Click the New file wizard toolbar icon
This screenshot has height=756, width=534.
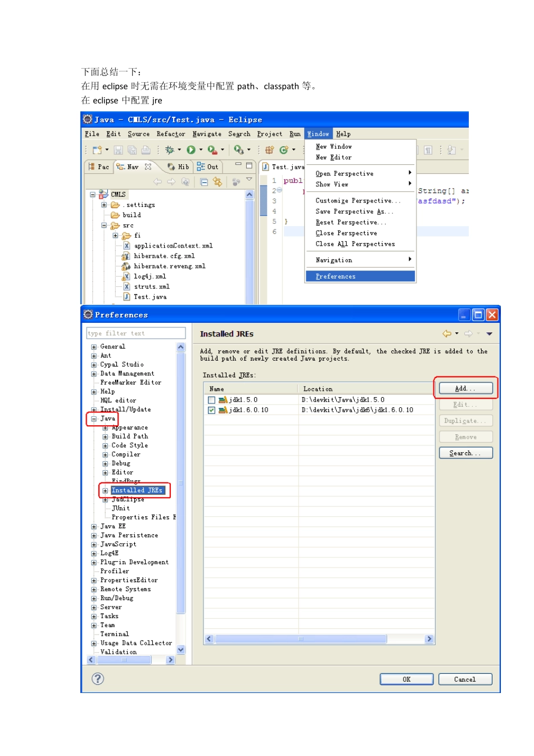[97, 150]
